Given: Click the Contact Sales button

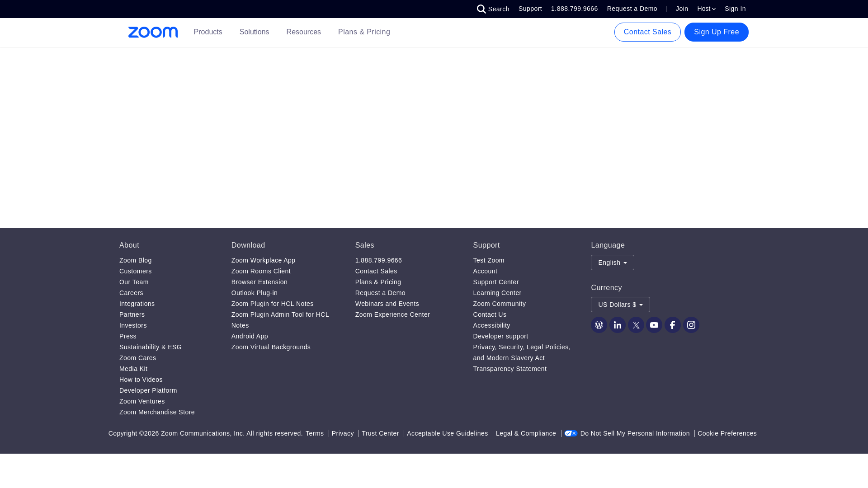Looking at the screenshot, I should (647, 32).
